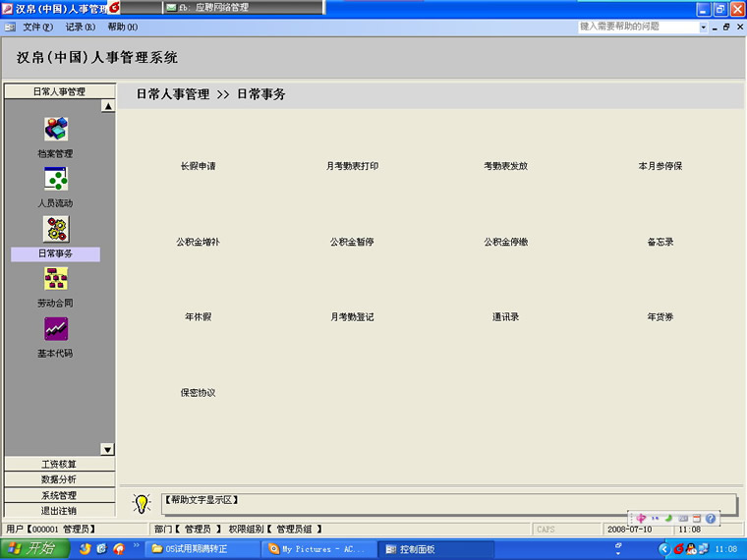Open the 基本代码 chart icon
Image resolution: width=747 pixels, height=560 pixels.
pos(56,328)
